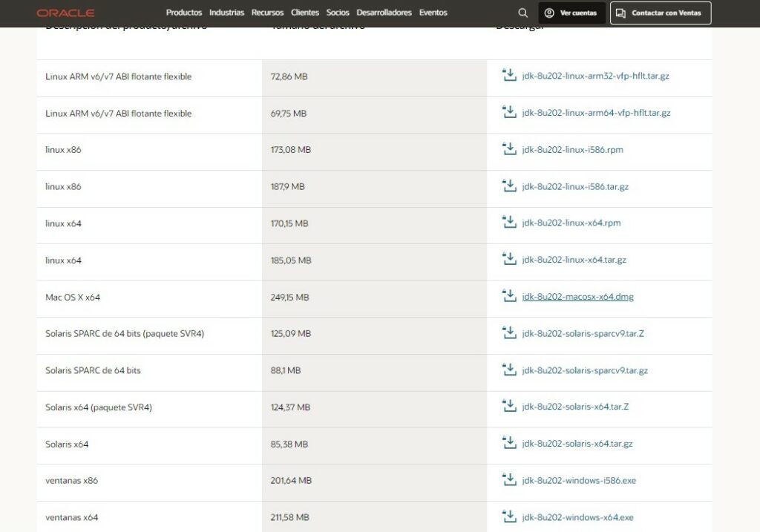Click download icon for jdk-8u202-linux-i586.tar.gz
760x532 pixels.
click(x=509, y=185)
